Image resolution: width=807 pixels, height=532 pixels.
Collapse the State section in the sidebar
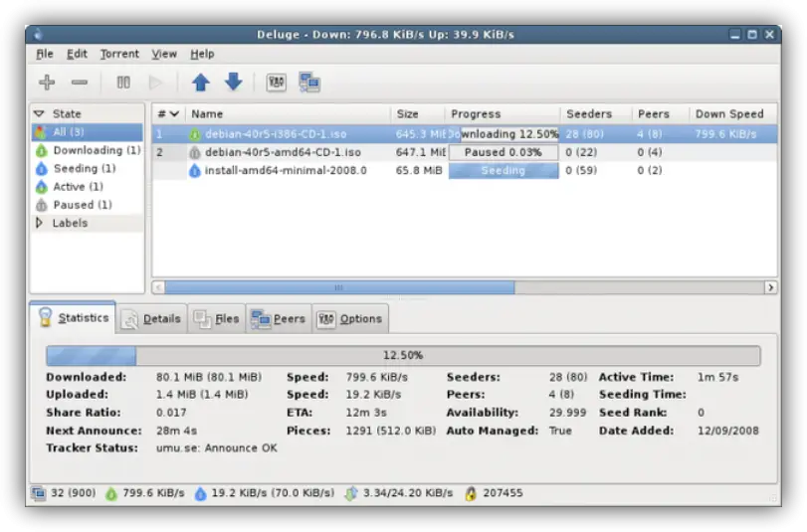click(x=39, y=113)
